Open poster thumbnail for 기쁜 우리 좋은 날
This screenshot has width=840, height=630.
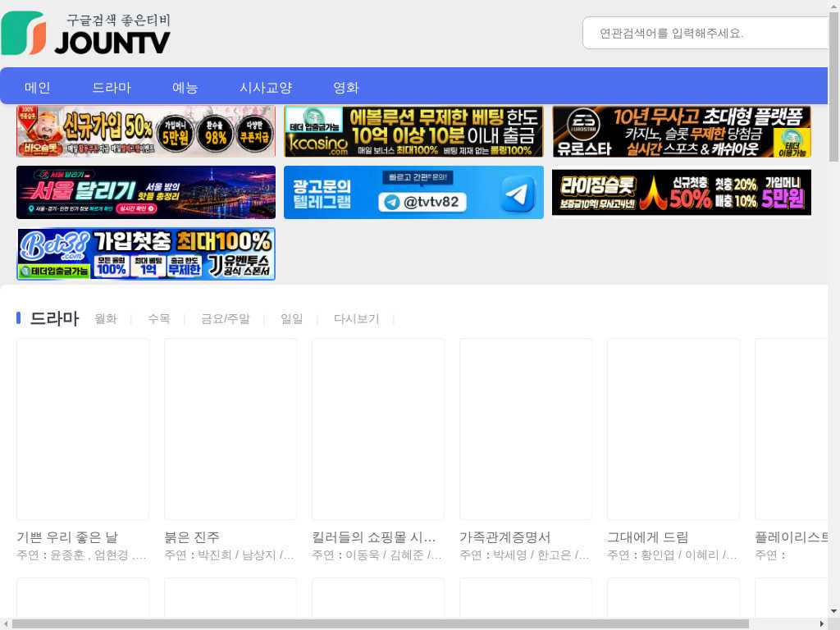pos(83,428)
